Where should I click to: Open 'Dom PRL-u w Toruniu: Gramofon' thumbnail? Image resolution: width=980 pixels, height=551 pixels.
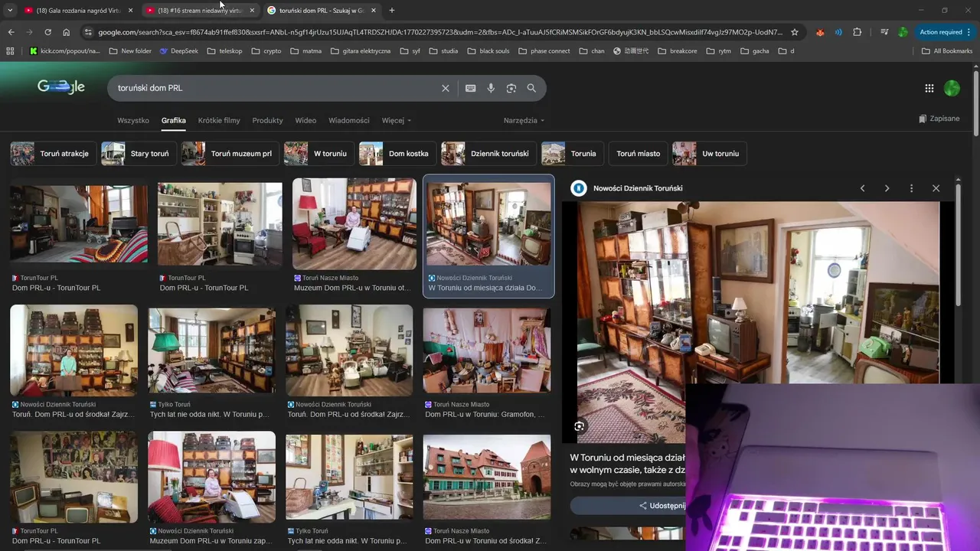click(x=487, y=352)
